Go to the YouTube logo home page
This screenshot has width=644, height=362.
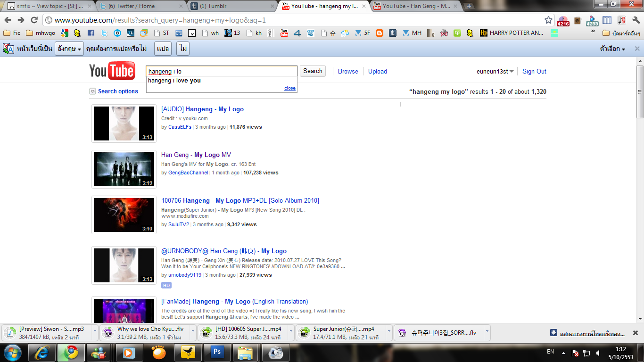[x=112, y=71]
